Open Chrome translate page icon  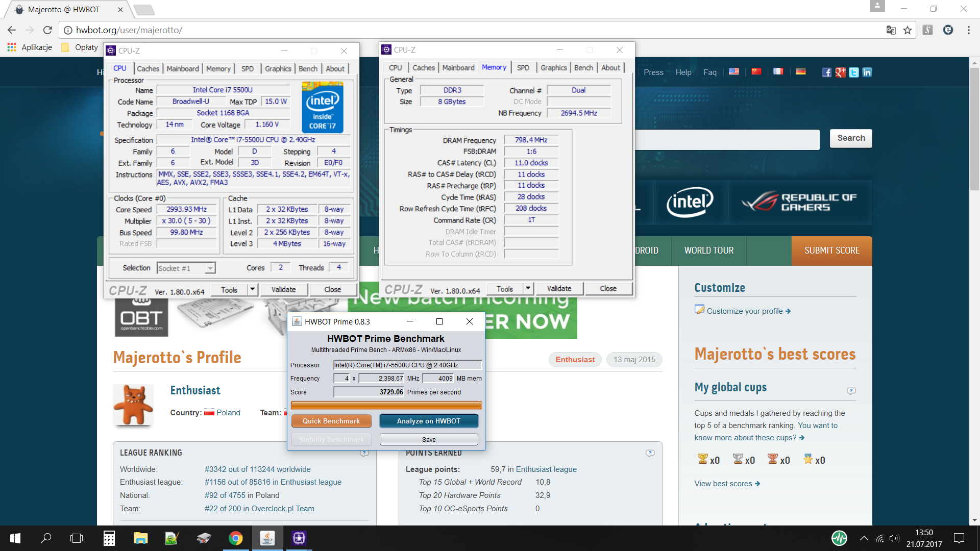click(891, 30)
